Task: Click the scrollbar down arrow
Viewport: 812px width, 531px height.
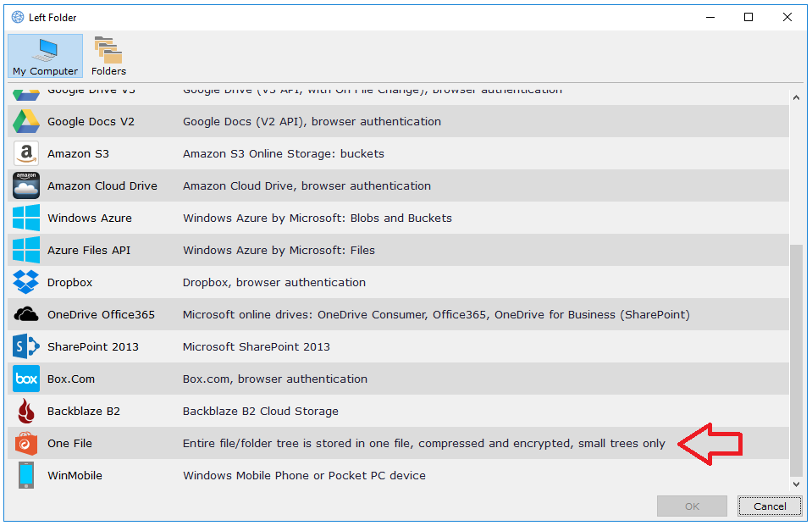Action: click(x=796, y=484)
